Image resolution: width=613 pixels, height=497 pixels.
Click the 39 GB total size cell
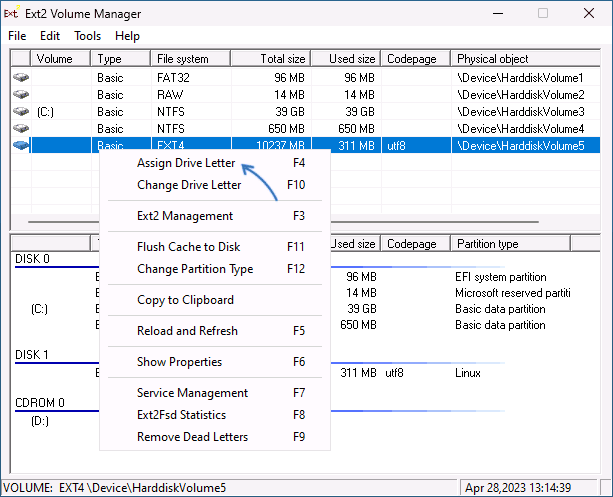click(x=290, y=112)
